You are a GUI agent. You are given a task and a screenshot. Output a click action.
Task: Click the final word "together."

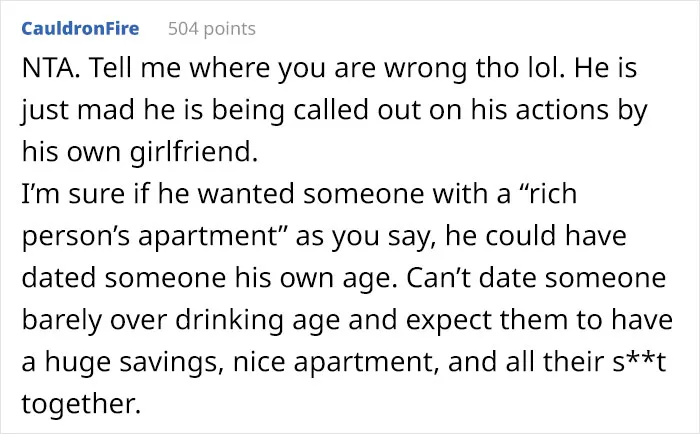click(x=81, y=404)
